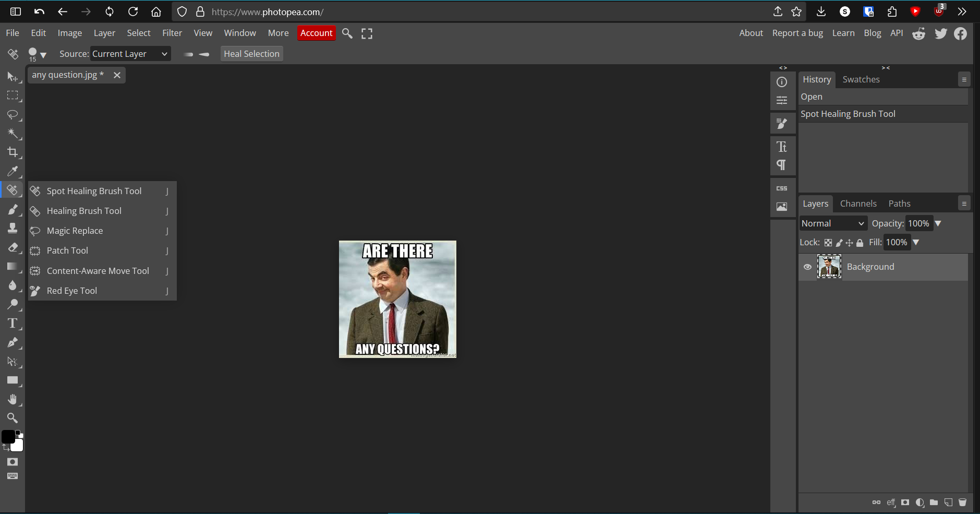Screen dimensions: 980x514
Task: Open the Normal blend mode dropdown
Action: click(x=833, y=223)
